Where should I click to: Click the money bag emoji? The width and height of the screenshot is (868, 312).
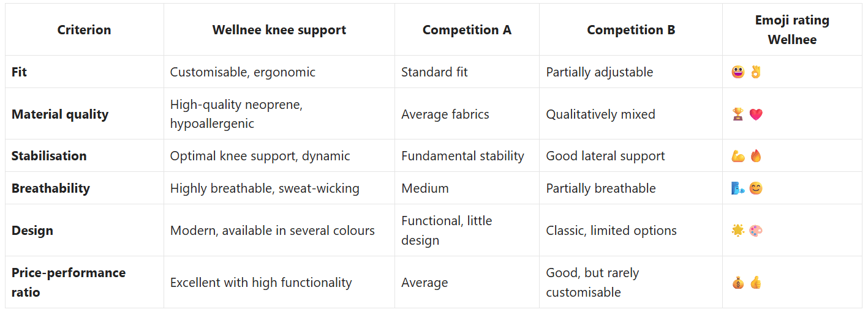pyautogui.click(x=738, y=283)
